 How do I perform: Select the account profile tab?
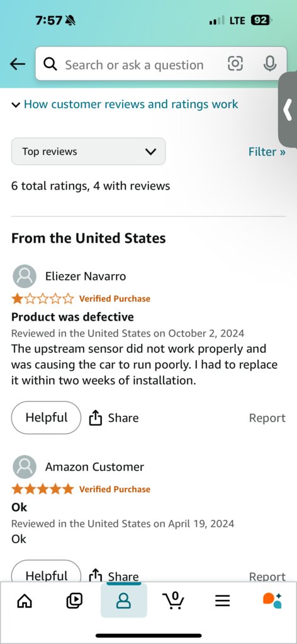coord(123,601)
